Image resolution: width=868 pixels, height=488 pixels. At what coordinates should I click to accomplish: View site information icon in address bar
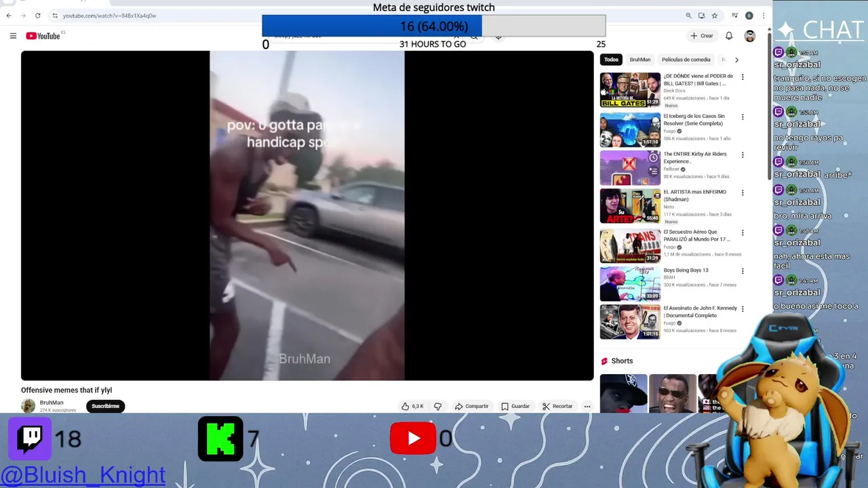point(55,16)
